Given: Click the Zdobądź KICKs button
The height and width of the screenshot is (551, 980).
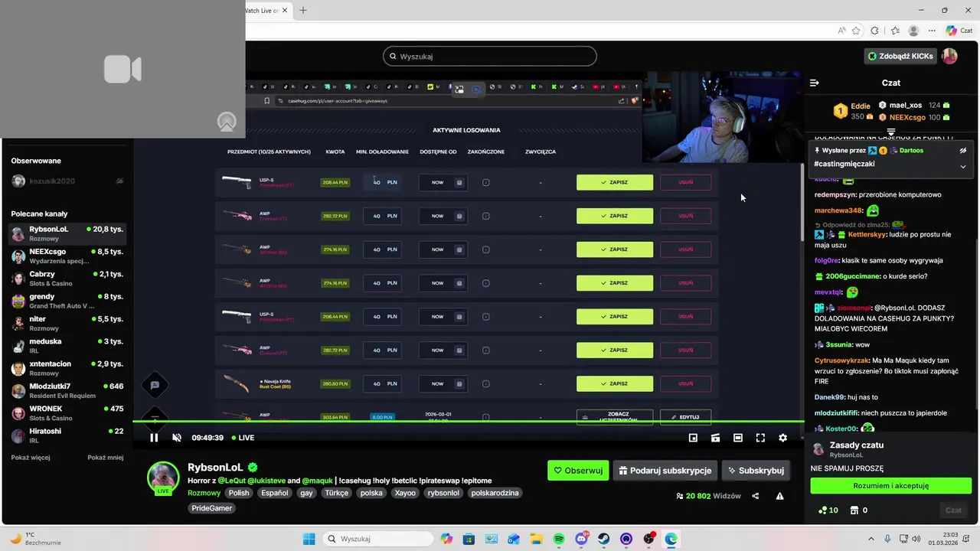Looking at the screenshot, I should (x=900, y=56).
